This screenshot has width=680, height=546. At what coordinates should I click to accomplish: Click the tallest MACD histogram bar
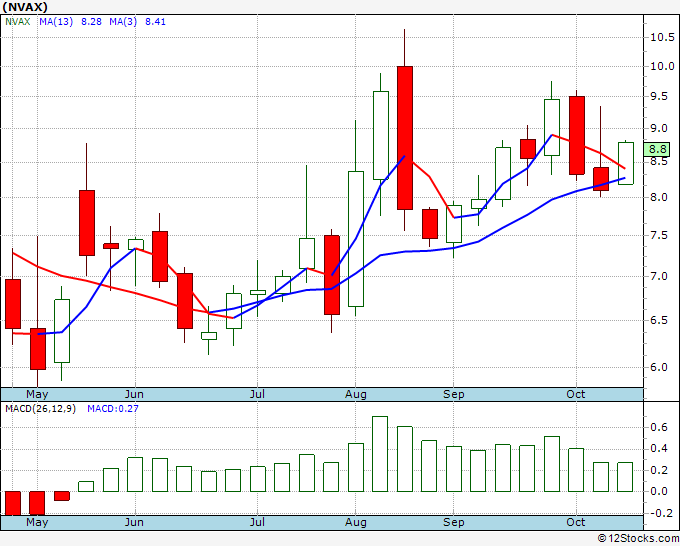380,454
